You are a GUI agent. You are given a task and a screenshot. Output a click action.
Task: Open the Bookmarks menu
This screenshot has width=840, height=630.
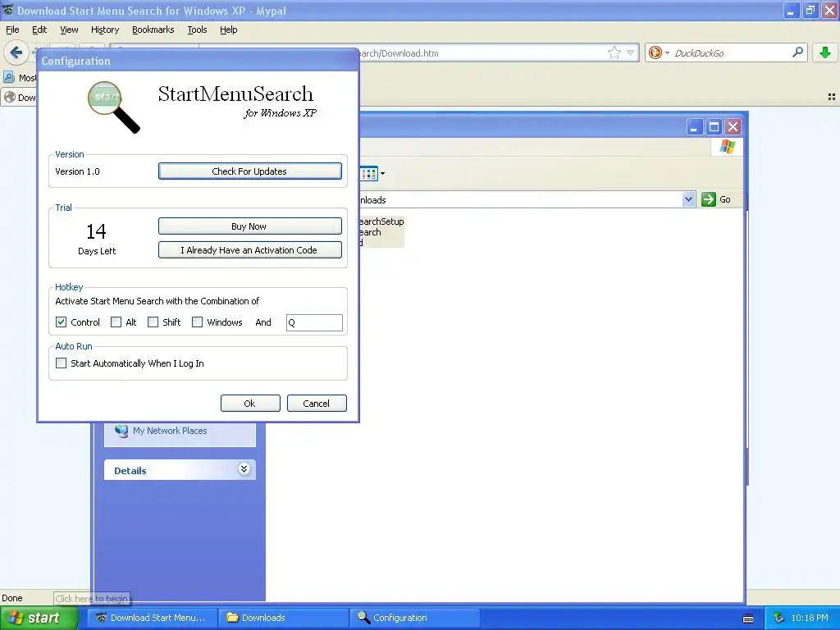tap(153, 30)
